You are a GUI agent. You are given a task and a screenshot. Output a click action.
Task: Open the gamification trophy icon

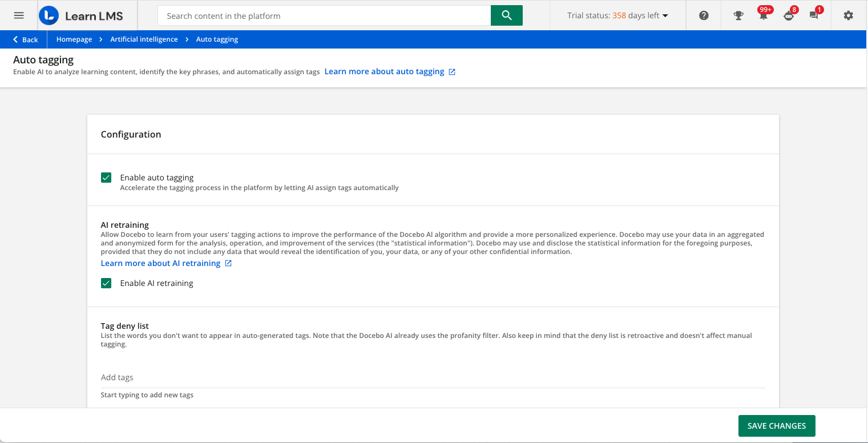coord(738,16)
